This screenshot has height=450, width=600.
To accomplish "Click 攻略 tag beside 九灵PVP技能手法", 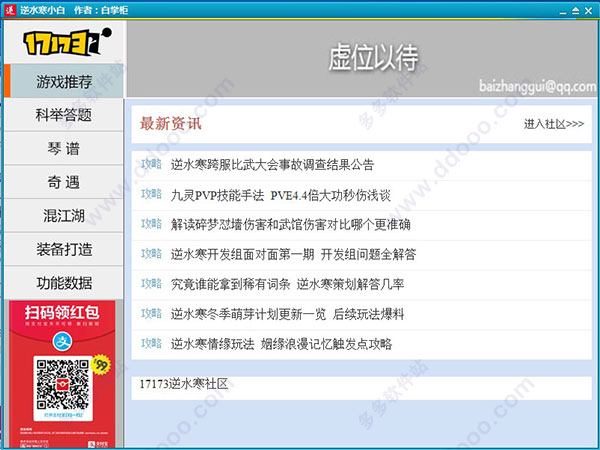I will (152, 194).
